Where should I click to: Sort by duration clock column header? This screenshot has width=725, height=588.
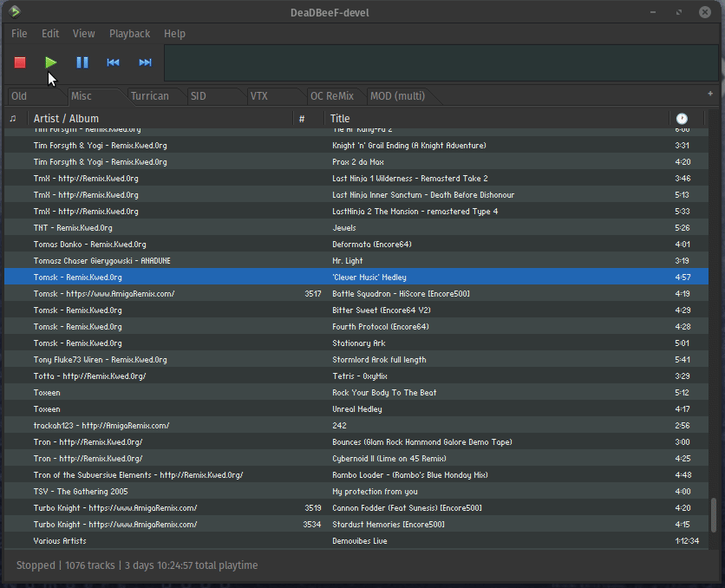[682, 119]
